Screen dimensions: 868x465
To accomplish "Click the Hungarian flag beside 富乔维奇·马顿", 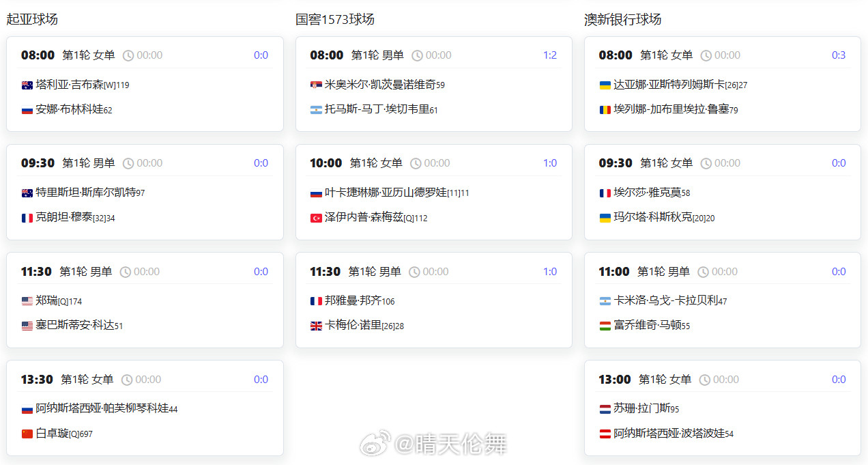I will pyautogui.click(x=605, y=326).
